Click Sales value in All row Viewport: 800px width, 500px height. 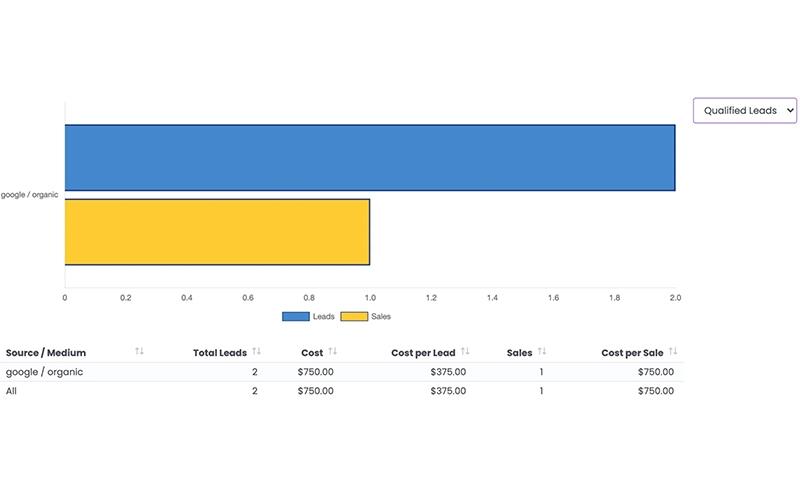[541, 391]
